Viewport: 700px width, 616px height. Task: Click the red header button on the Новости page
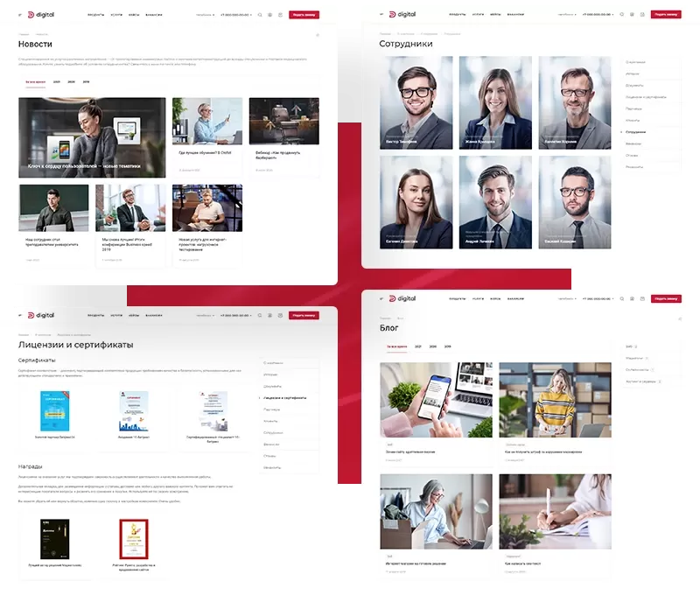(304, 15)
